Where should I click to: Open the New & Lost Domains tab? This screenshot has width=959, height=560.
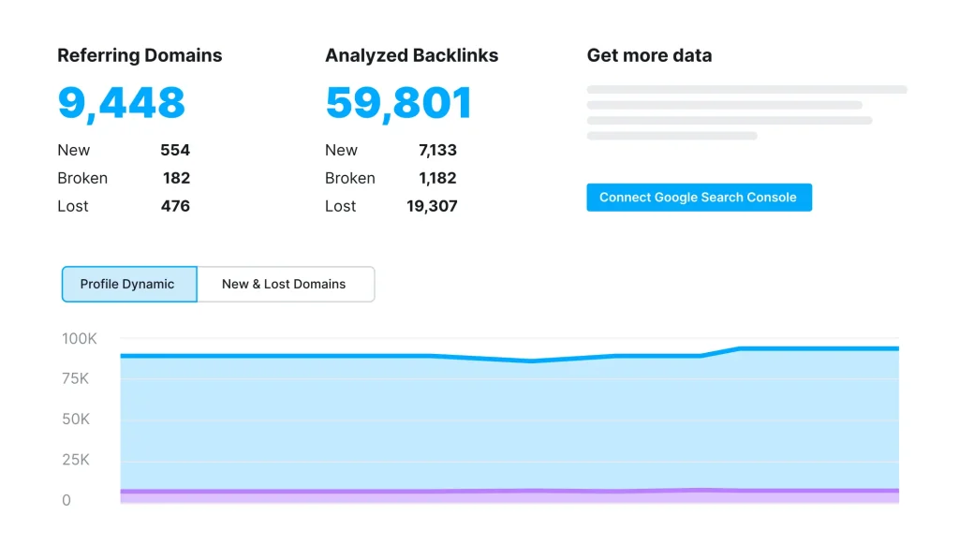tap(285, 284)
